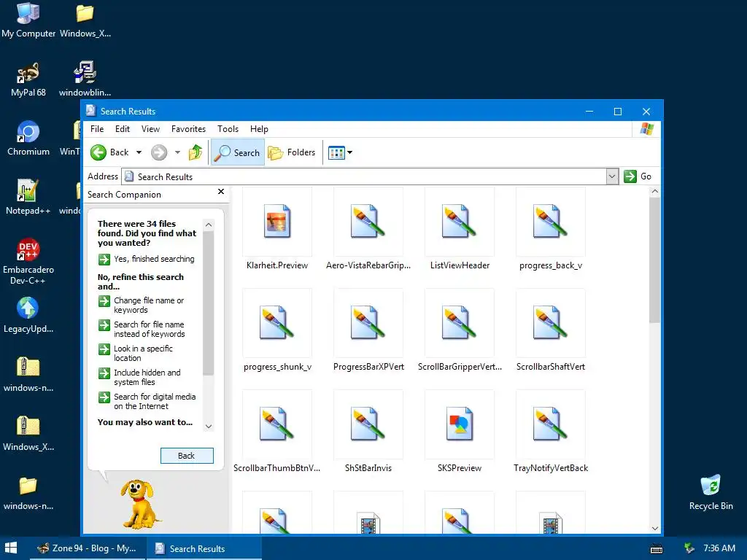Select the Chromium desktop icon
Screen dimensions: 747x560
[28, 138]
